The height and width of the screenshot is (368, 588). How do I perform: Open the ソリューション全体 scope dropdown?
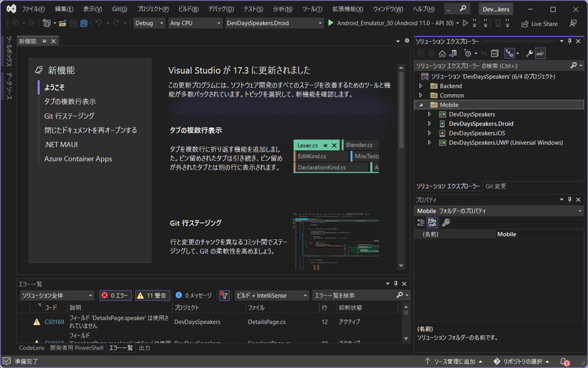pyautogui.click(x=57, y=295)
